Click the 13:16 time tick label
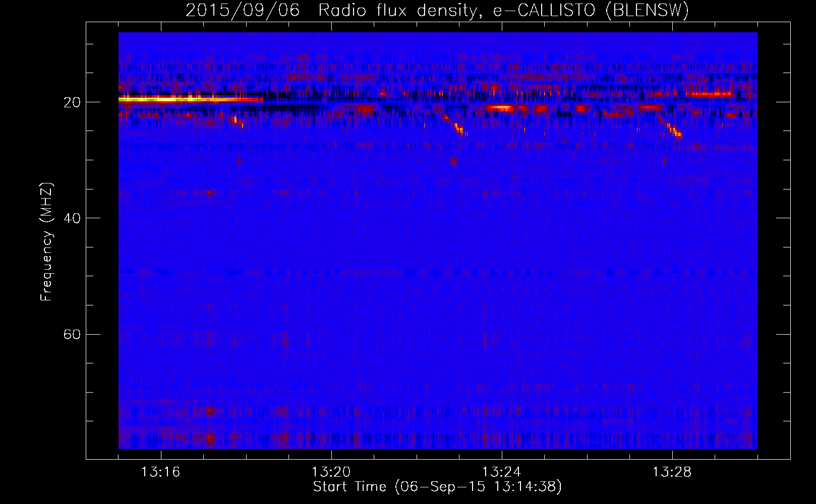Image resolution: width=816 pixels, height=504 pixels. [160, 472]
